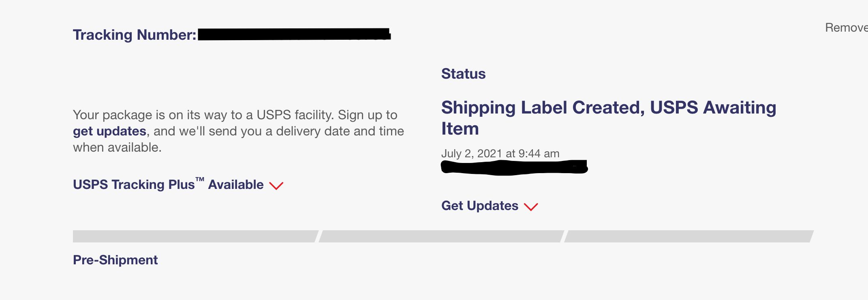
Task: Click the Tracking Number label
Action: coord(134,34)
